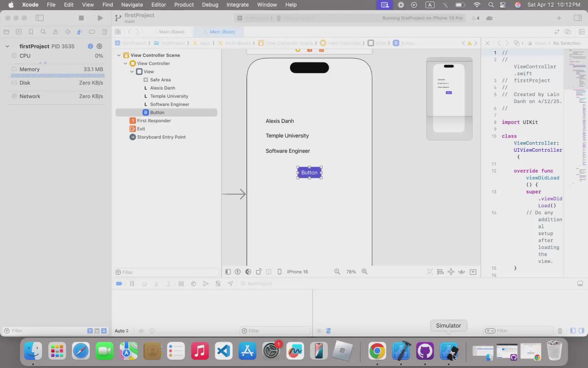The width and height of the screenshot is (588, 368).
Task: Click the Simulate Location arrow icon
Action: coord(230,284)
